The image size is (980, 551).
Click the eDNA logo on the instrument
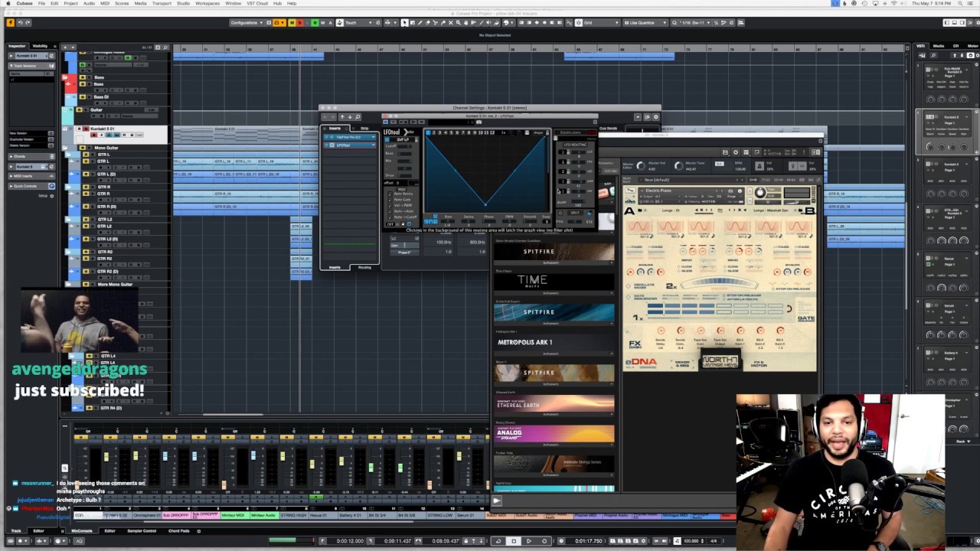pos(641,362)
